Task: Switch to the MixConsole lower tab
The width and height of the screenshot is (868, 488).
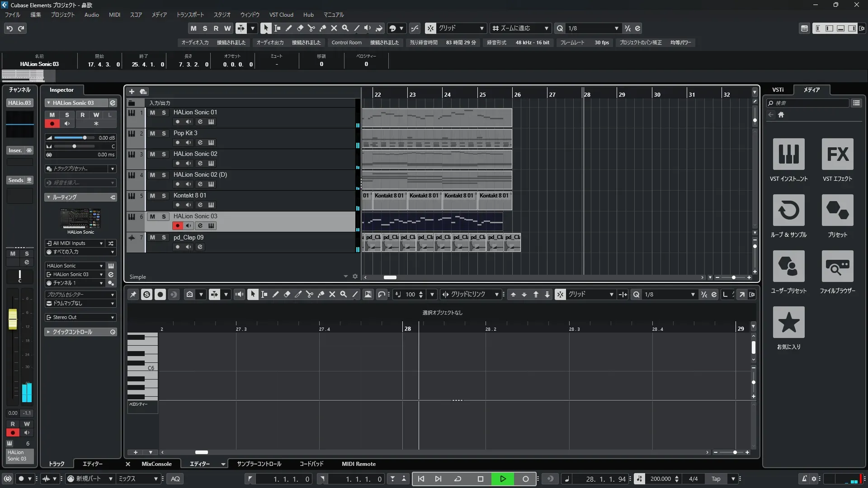Action: 156,464
